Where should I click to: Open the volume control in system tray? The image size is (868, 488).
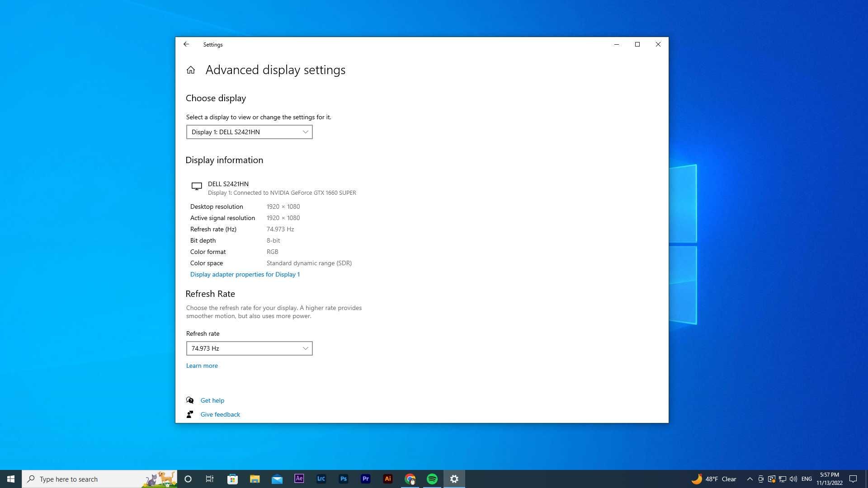[793, 479]
